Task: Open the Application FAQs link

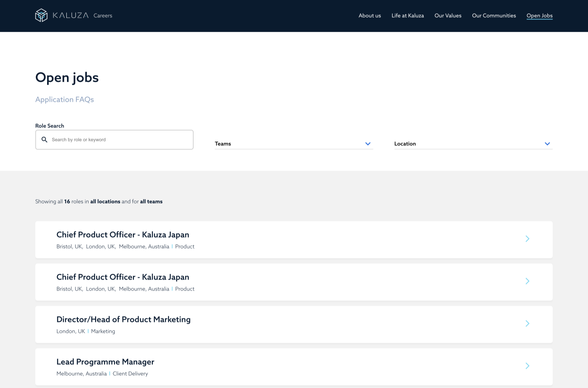Action: pyautogui.click(x=65, y=100)
